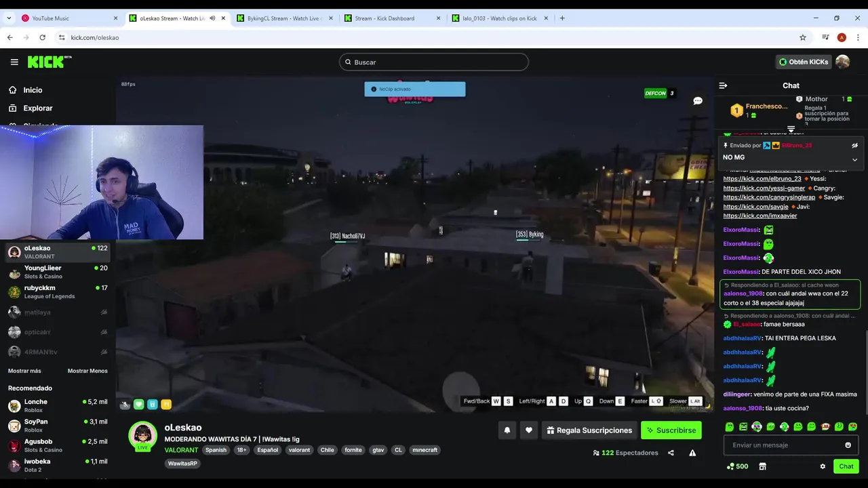Open the shop storefront icon below chat

762,466
